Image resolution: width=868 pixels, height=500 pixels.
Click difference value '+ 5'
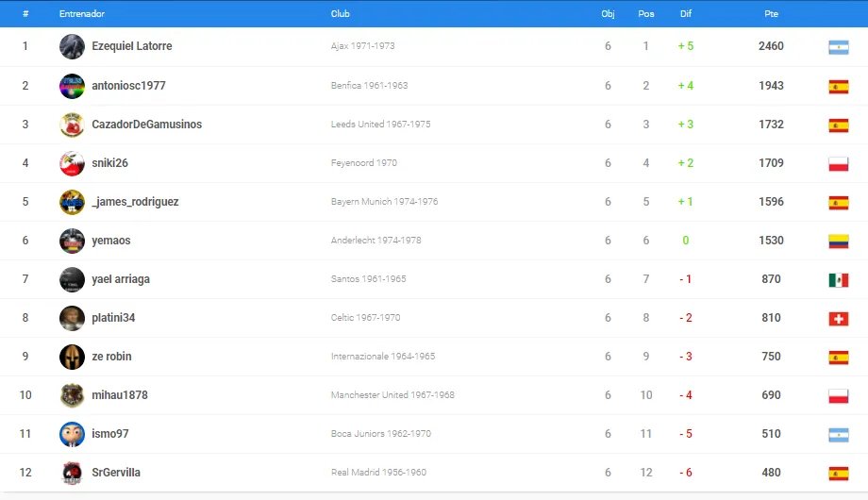click(686, 46)
